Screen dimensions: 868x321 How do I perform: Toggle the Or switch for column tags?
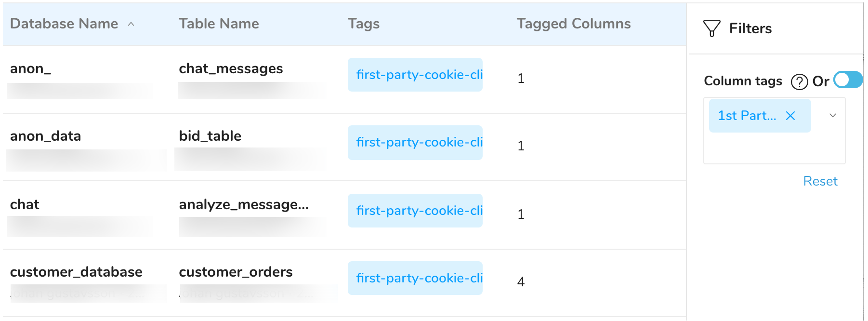[848, 80]
